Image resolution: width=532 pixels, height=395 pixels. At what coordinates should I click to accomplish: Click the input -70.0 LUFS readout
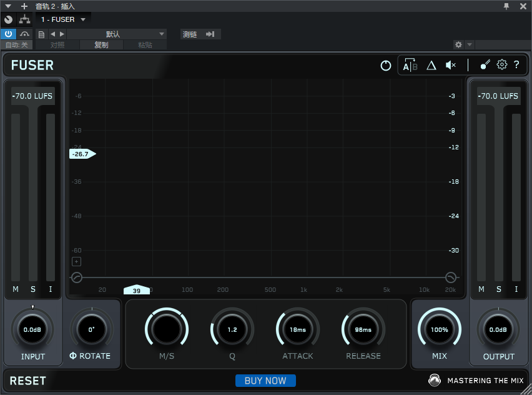32,96
